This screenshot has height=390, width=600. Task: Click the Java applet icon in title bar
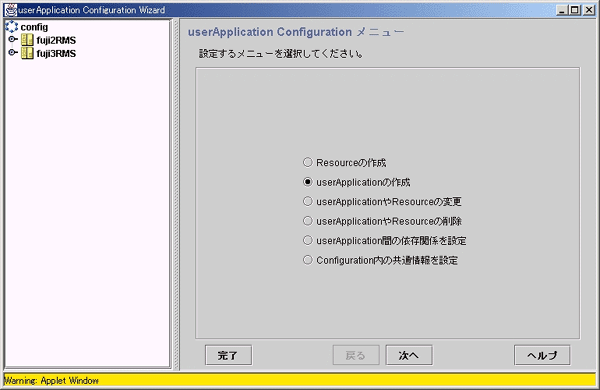pyautogui.click(x=11, y=10)
